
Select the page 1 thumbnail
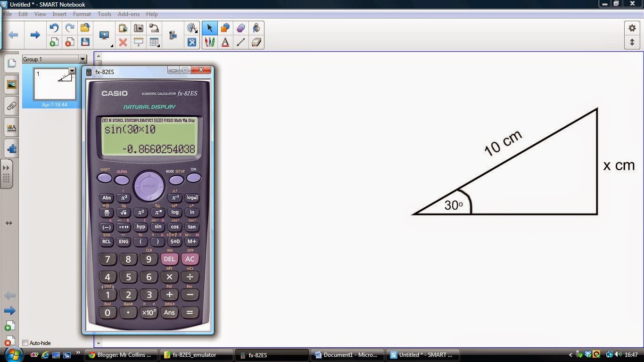[54, 84]
